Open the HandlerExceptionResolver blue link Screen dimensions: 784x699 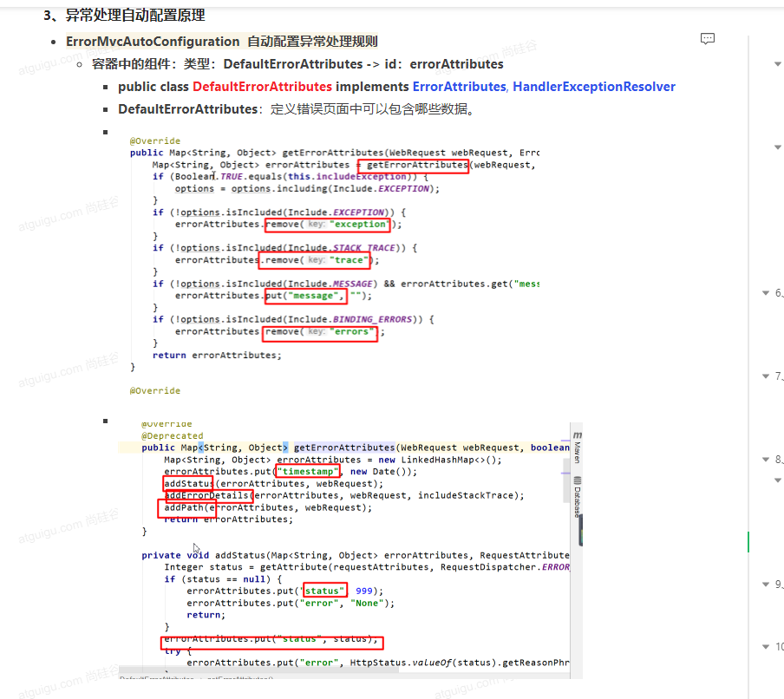click(594, 86)
